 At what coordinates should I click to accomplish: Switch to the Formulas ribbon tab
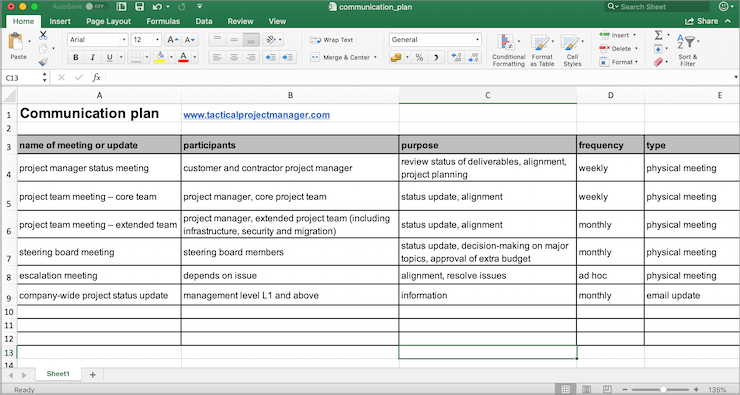[x=163, y=21]
